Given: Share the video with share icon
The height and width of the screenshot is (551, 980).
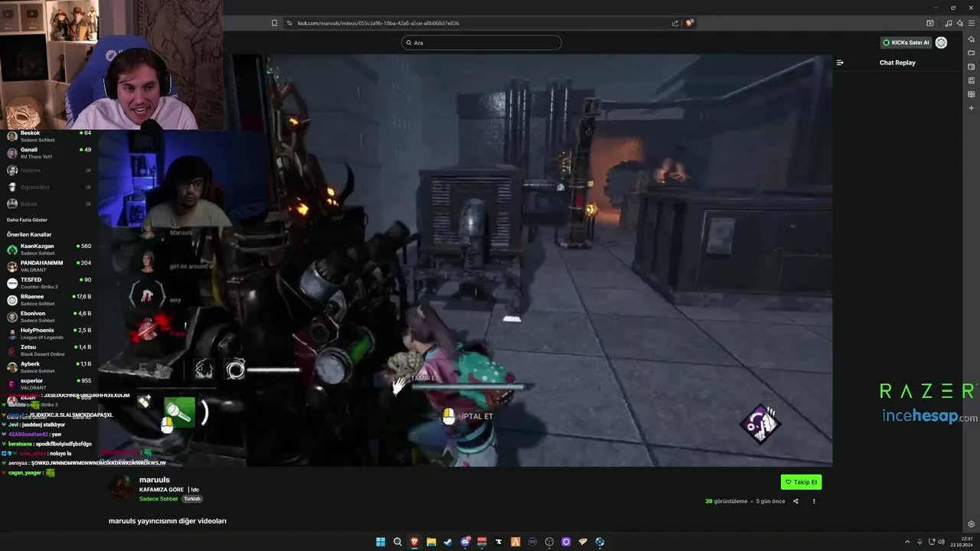Looking at the screenshot, I should point(795,501).
